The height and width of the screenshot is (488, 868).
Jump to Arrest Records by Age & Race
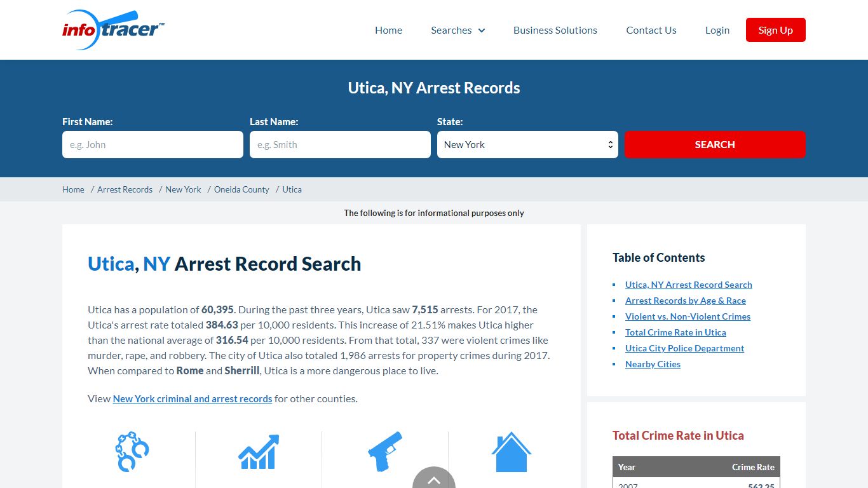pyautogui.click(x=686, y=301)
